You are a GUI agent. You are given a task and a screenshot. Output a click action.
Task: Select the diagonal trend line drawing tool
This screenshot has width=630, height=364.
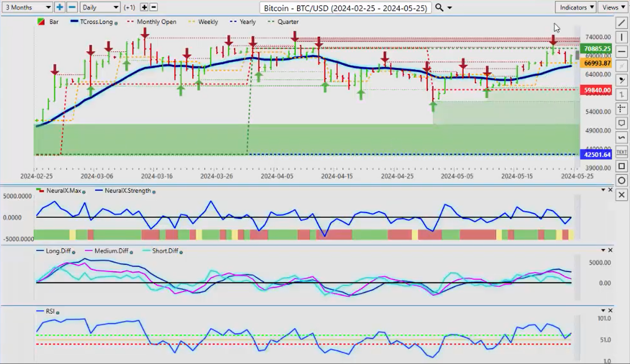(x=622, y=23)
